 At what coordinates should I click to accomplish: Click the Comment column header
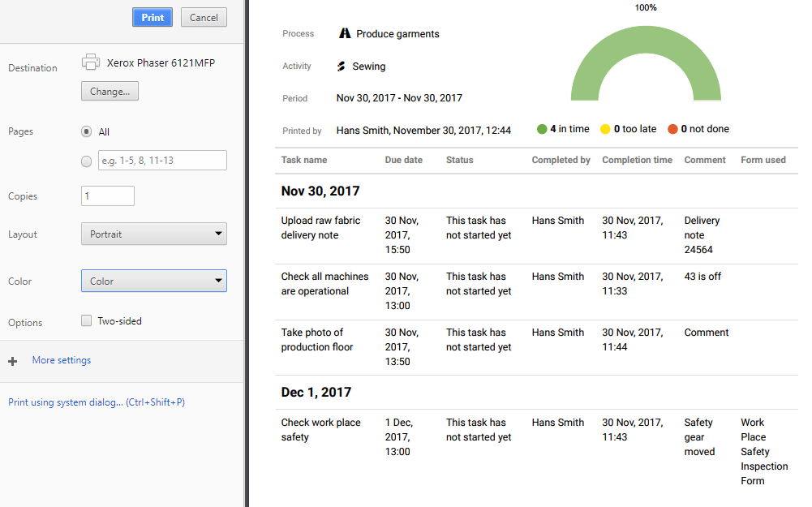coord(705,160)
